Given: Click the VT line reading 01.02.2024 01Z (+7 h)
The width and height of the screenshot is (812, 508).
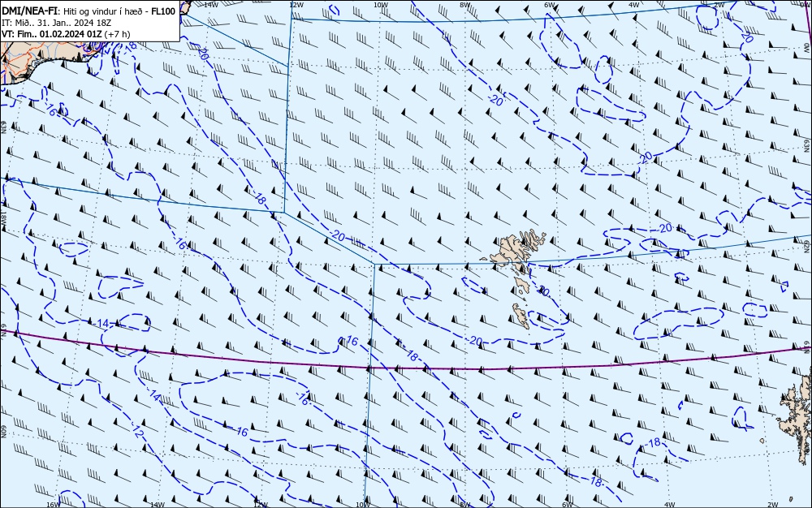Looking at the screenshot, I should 66,34.
